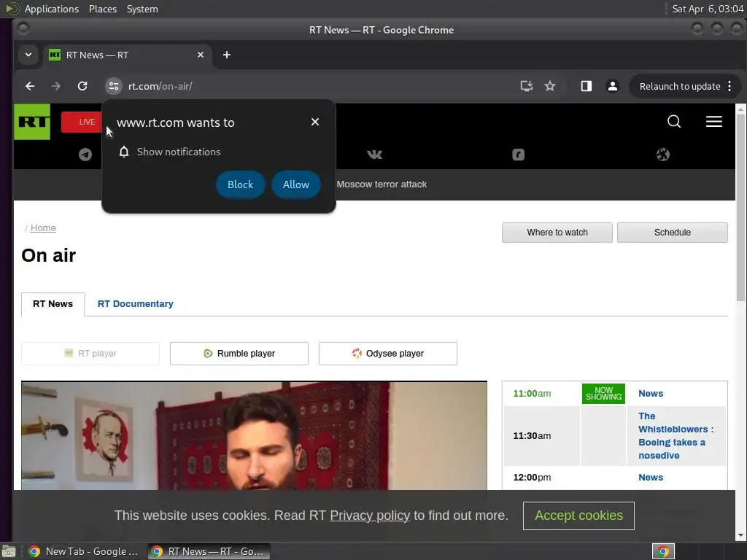
Task: View site information icon in address bar
Action: [113, 86]
